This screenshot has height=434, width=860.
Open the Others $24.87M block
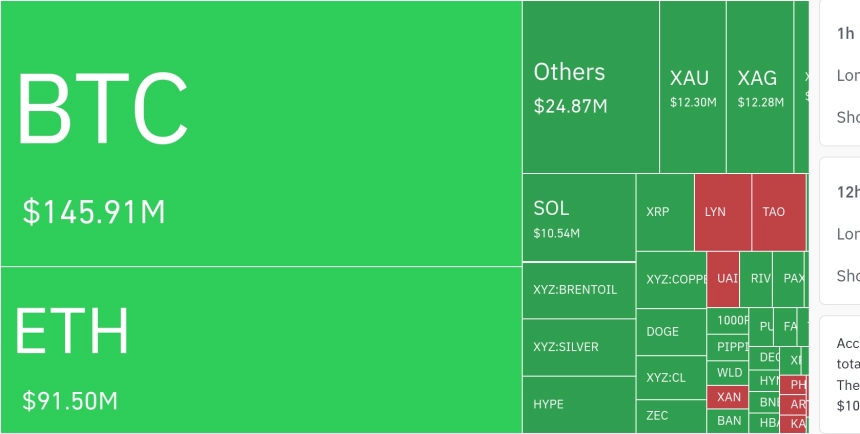(x=590, y=87)
